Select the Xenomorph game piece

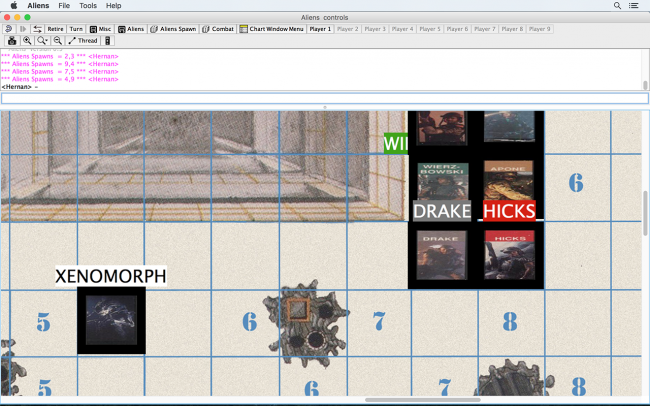(x=111, y=320)
